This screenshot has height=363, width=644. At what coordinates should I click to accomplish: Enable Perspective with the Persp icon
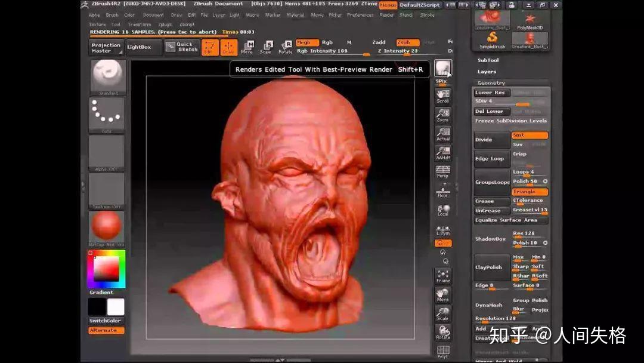pos(442,171)
